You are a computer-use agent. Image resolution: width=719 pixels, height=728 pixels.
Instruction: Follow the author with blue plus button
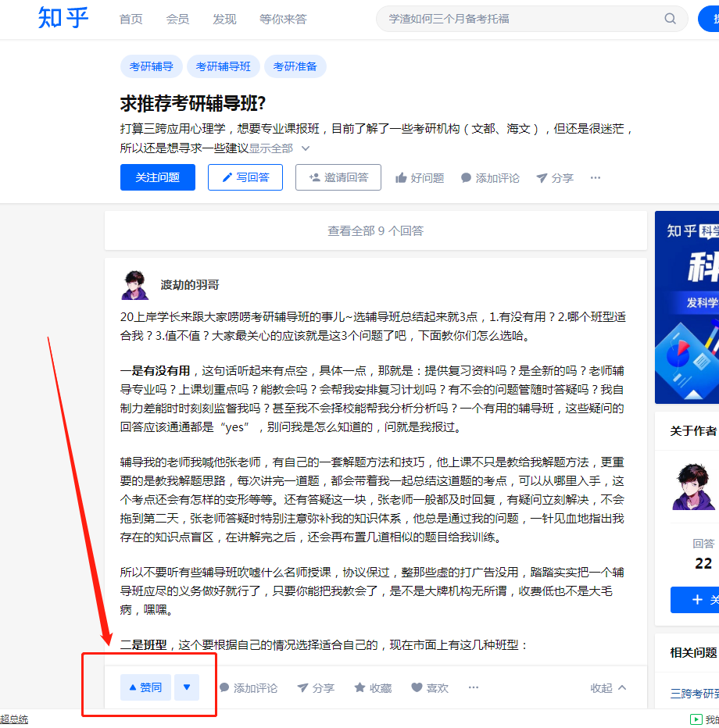(x=695, y=600)
